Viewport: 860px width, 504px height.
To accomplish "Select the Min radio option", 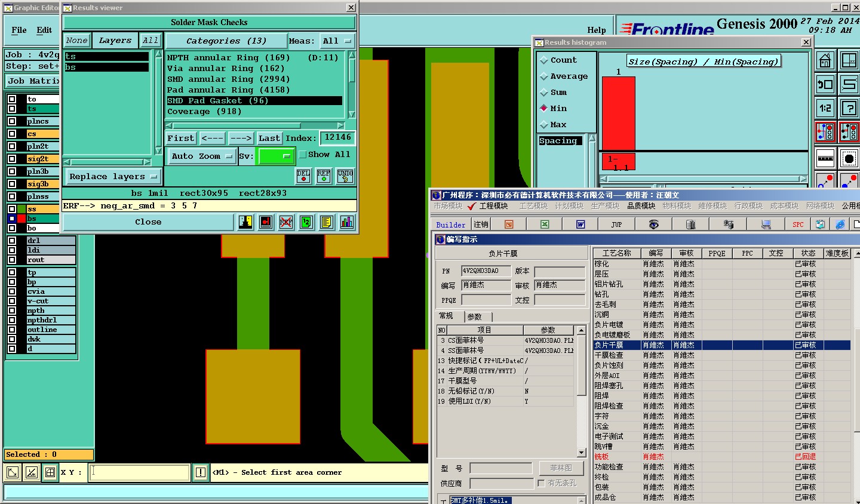I will (x=544, y=109).
